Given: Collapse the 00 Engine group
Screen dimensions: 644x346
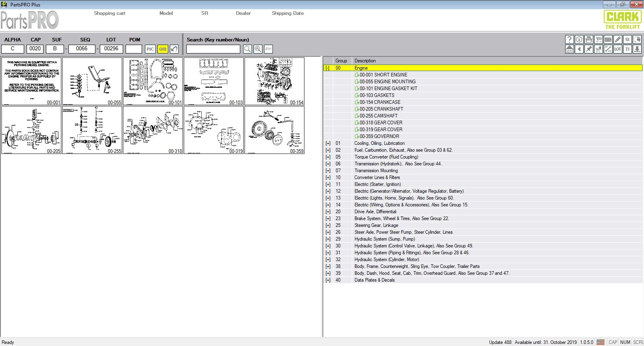Looking at the screenshot, I should point(328,68).
